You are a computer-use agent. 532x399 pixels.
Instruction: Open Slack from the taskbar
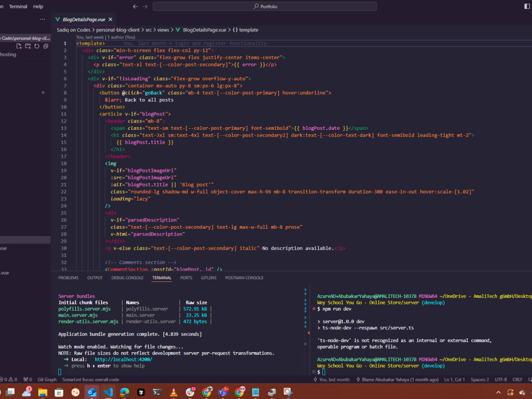(190, 392)
